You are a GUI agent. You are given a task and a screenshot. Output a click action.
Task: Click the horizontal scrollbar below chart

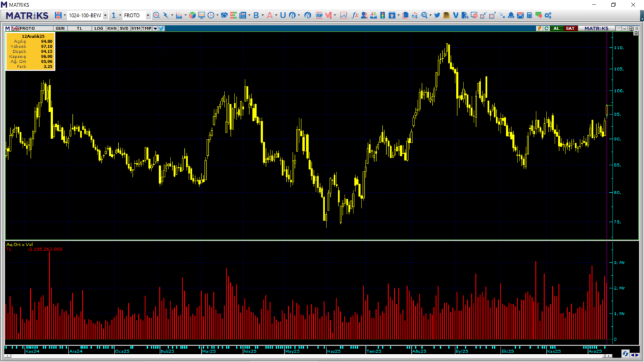(308, 356)
